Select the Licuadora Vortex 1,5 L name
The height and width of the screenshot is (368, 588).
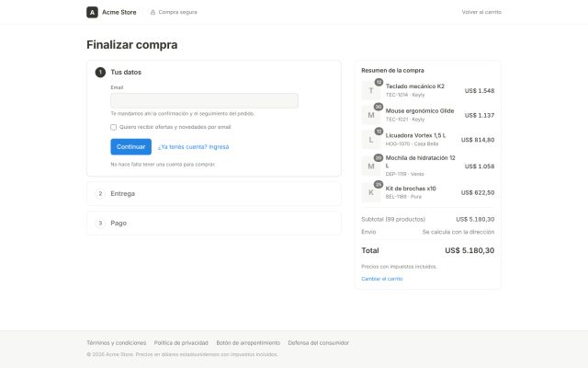(415, 135)
